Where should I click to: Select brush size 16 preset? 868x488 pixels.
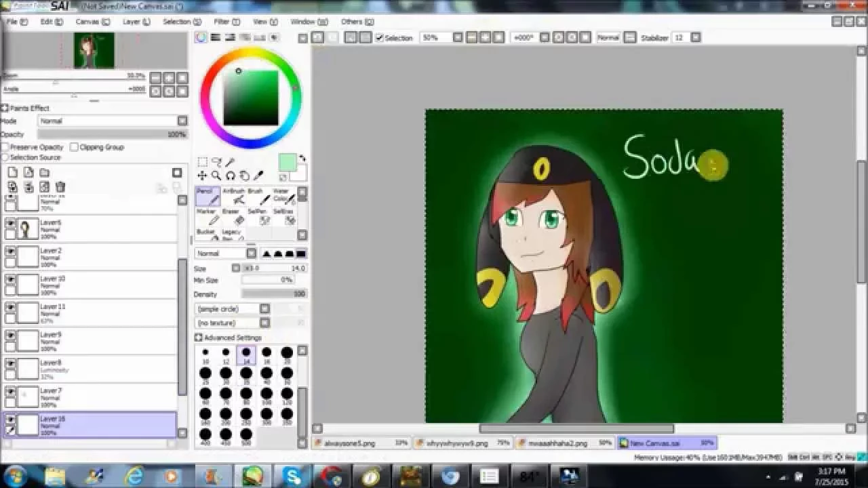pos(267,355)
